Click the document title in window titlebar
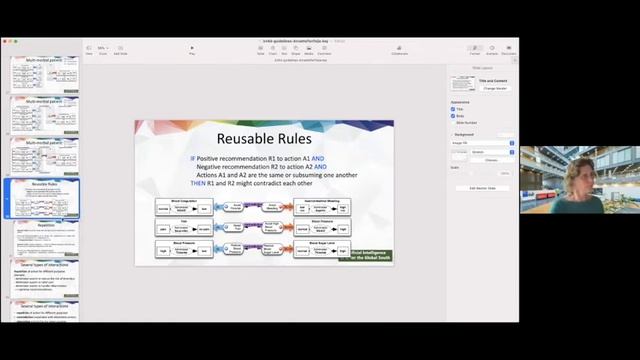640x360 pixels. coord(295,41)
